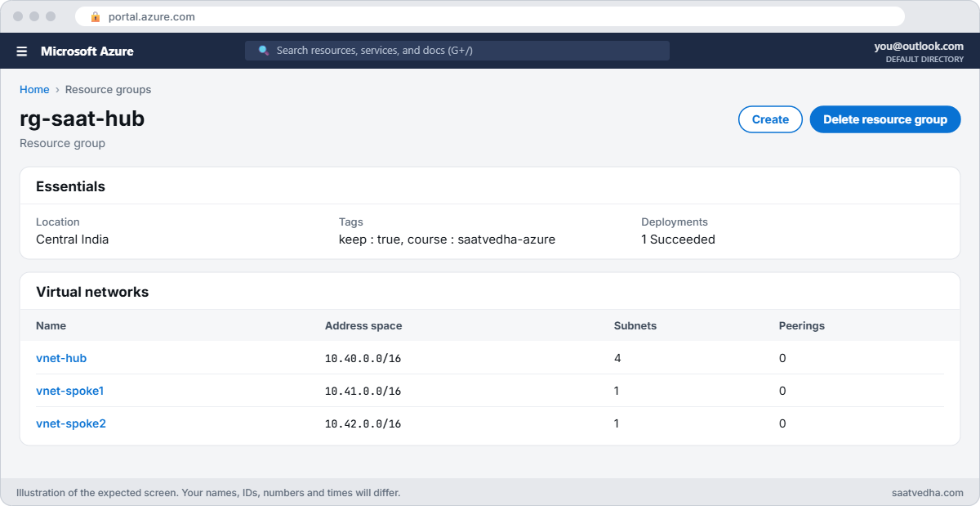Focus the Search resources, services, and docs field
Screen dimensions: 980x506
click(x=457, y=51)
